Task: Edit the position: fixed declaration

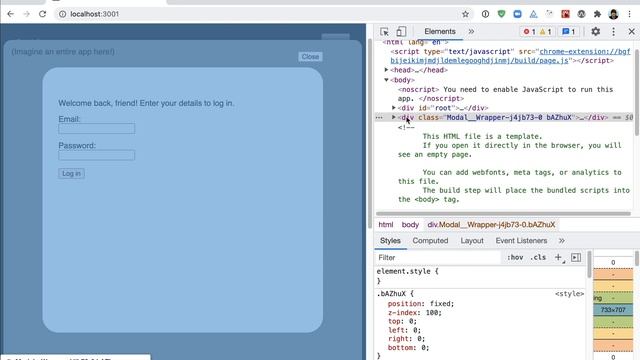Action: [421, 304]
